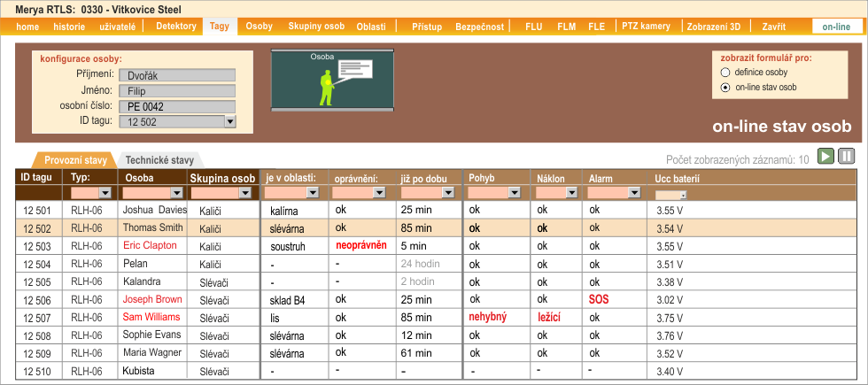The height and width of the screenshot is (385, 868).
Task: Open the Osoba column filter dropdown
Action: click(176, 193)
